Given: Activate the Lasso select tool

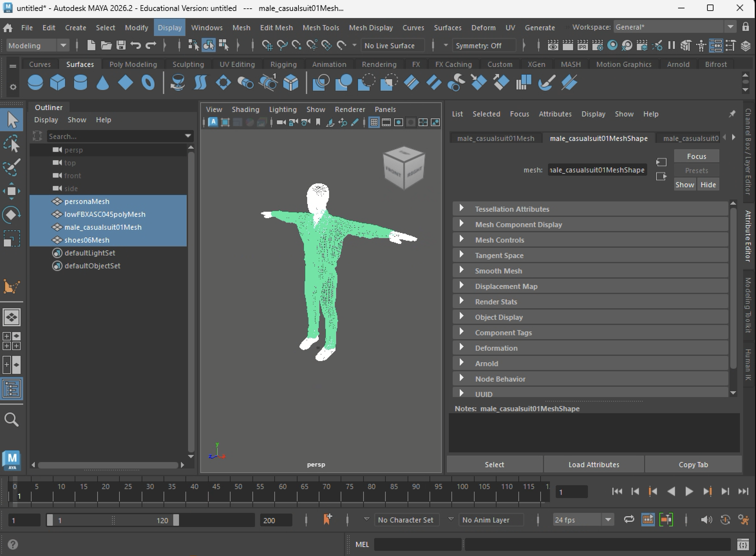Looking at the screenshot, I should [x=12, y=144].
